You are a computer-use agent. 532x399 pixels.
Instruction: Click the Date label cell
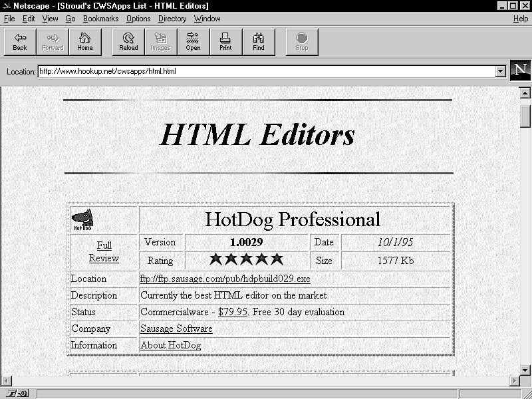[x=324, y=242]
